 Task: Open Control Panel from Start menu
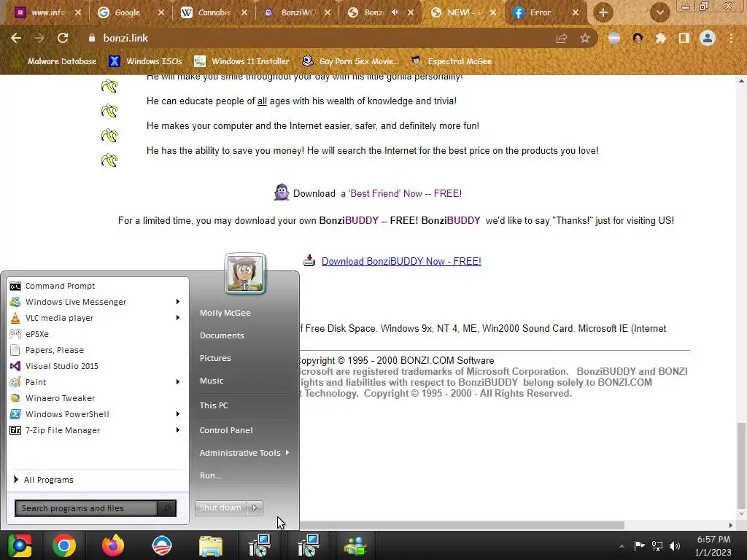(x=226, y=430)
